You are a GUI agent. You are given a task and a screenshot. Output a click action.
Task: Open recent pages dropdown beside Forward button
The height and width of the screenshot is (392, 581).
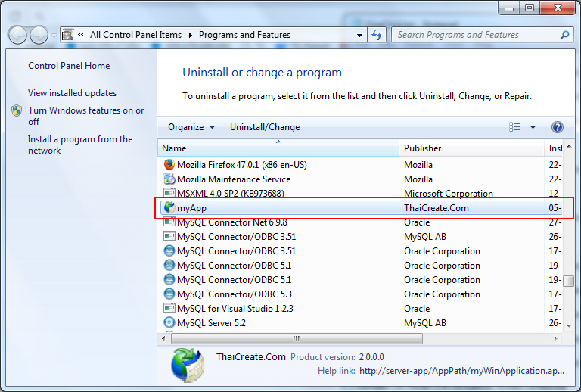click(54, 36)
